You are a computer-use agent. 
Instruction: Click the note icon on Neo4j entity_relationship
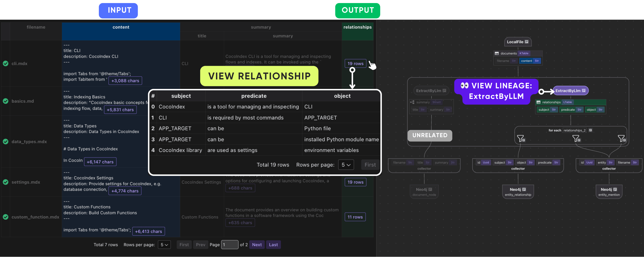tap(524, 189)
